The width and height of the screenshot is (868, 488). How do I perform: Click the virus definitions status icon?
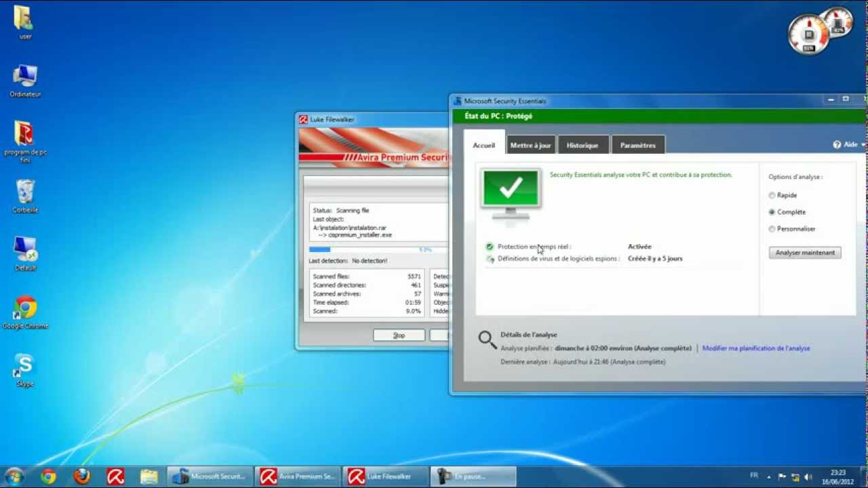(x=490, y=259)
